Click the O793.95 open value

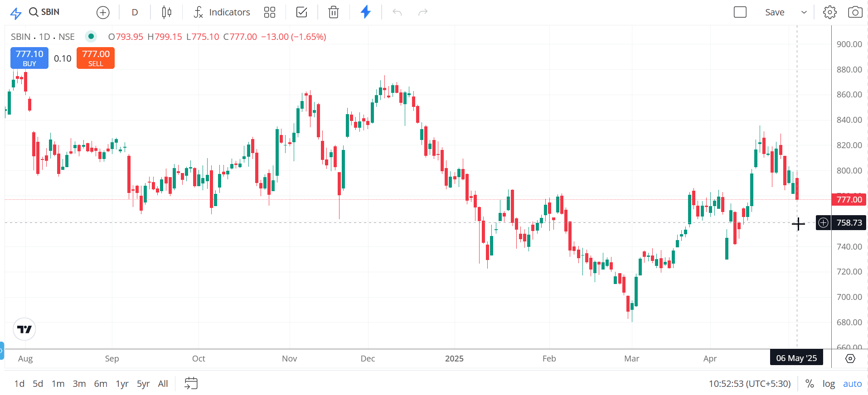[126, 37]
